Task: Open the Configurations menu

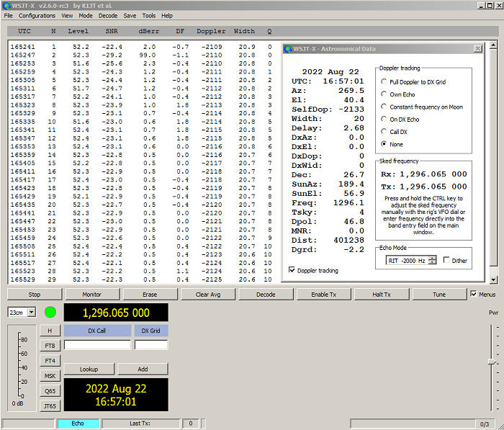Action: click(37, 16)
